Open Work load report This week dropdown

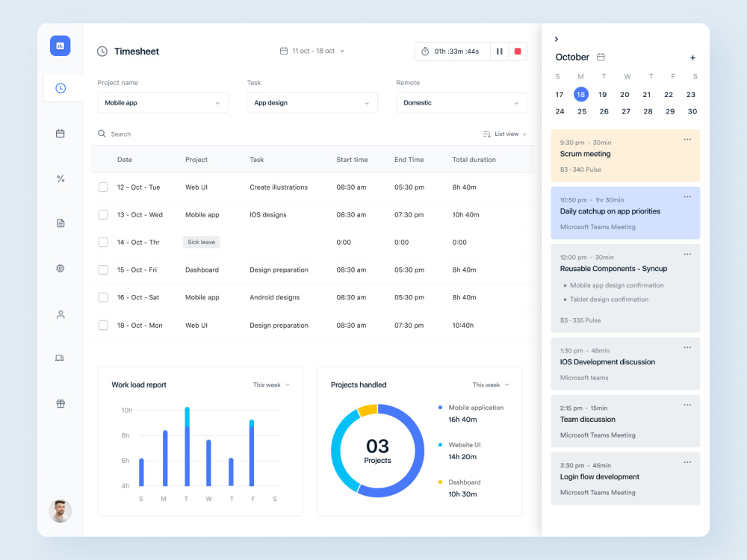click(x=271, y=385)
